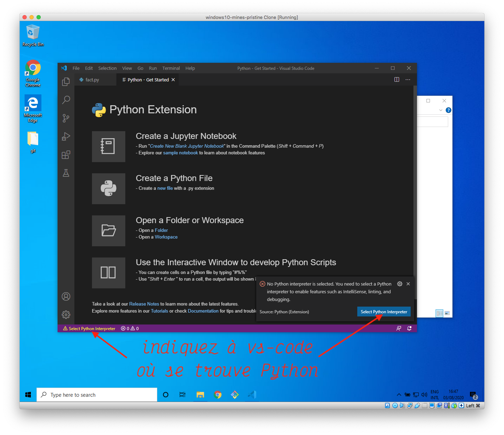Image resolution: width=504 pixels, height=435 pixels.
Task: Open the Terminal menu
Action: tap(171, 68)
